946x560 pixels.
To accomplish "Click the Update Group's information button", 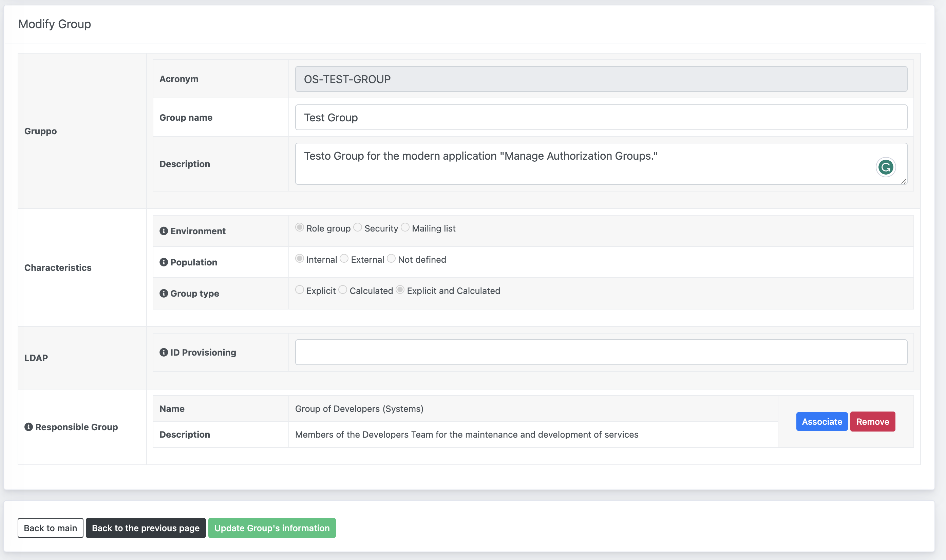I will tap(271, 527).
